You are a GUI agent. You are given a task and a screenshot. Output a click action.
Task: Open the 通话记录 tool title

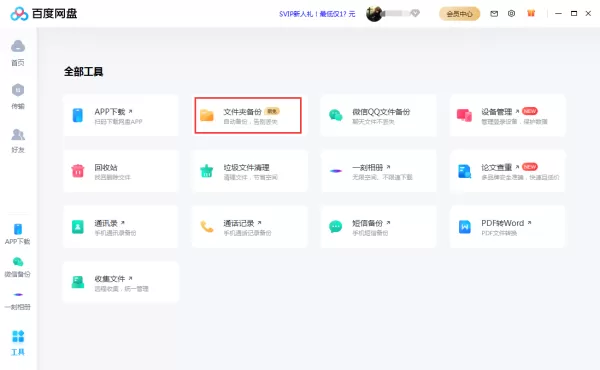pos(239,223)
